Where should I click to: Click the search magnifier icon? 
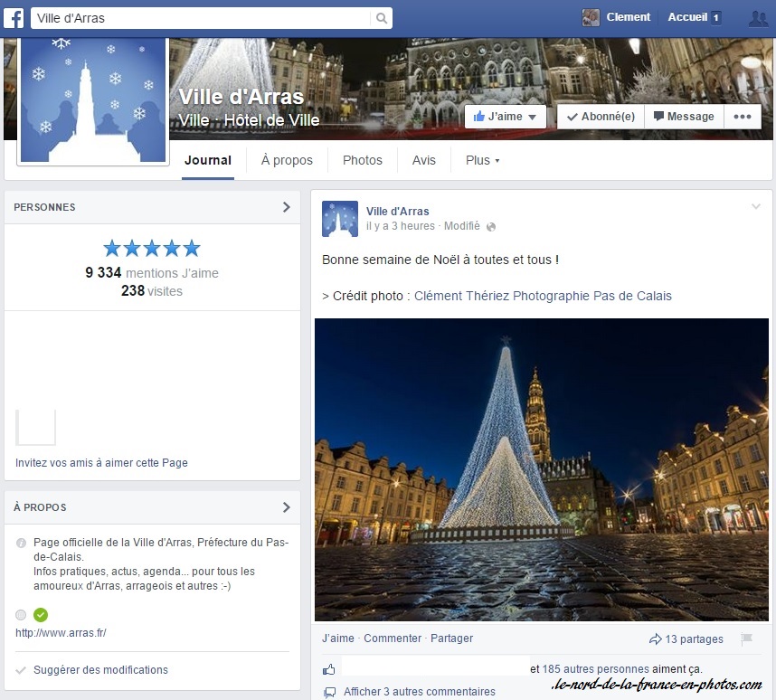pyautogui.click(x=383, y=18)
